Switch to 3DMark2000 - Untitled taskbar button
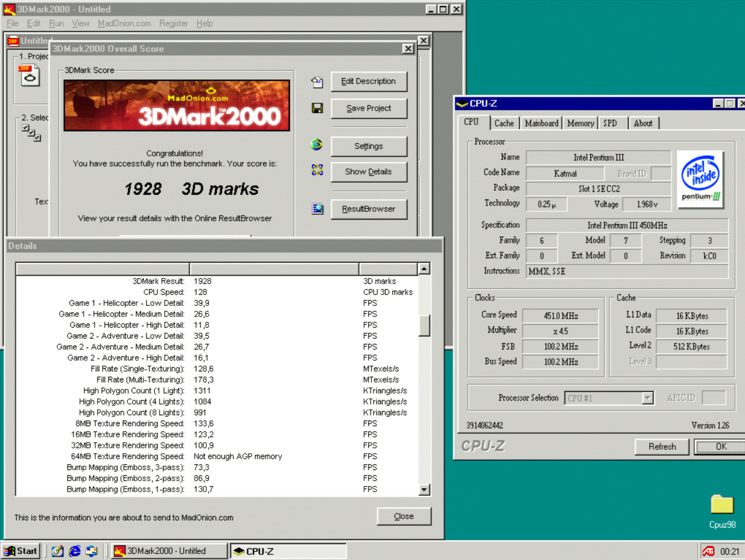Image resolution: width=745 pixels, height=560 pixels. pyautogui.click(x=169, y=551)
